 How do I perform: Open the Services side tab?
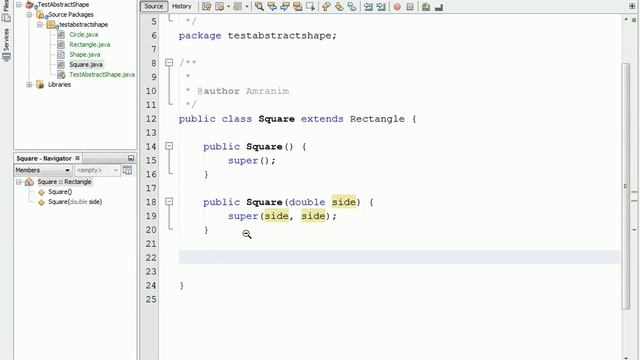click(x=6, y=44)
